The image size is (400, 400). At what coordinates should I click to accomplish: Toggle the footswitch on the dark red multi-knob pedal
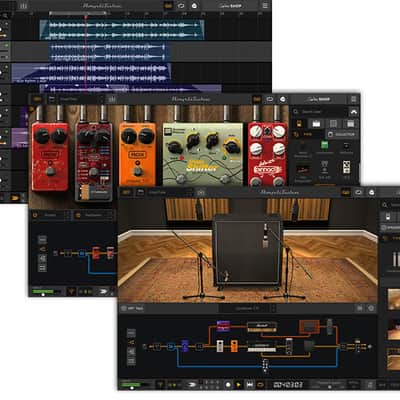93,172
